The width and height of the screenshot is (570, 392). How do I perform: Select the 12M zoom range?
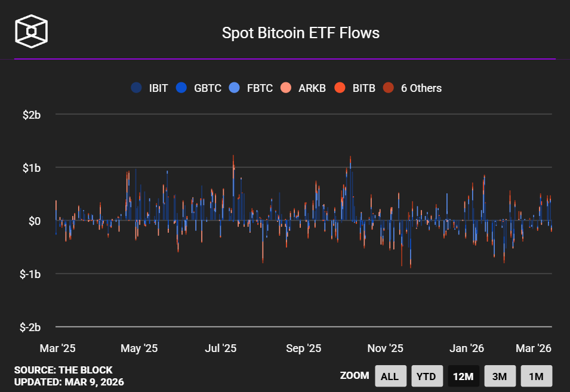tap(463, 376)
